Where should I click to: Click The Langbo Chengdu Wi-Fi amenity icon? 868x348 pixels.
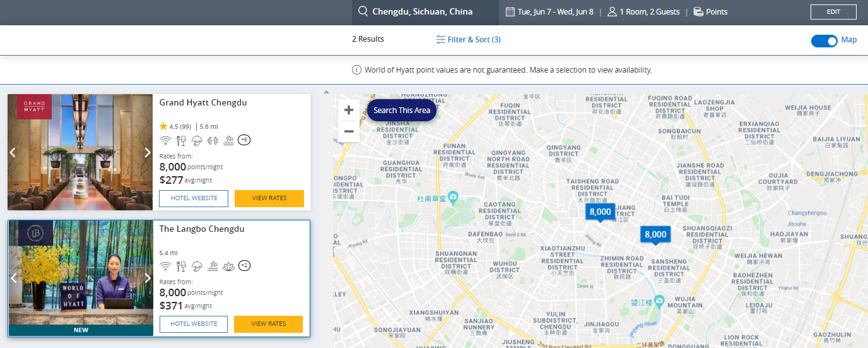click(165, 266)
